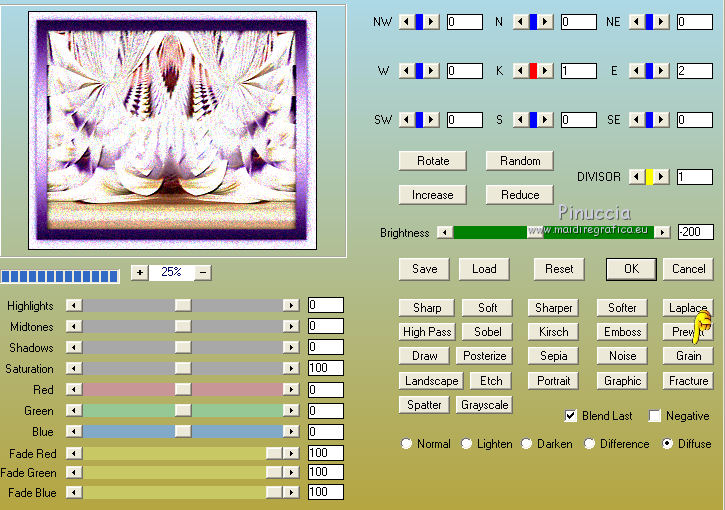Increase K value with right arrow
This screenshot has height=510, width=725.
[545, 71]
